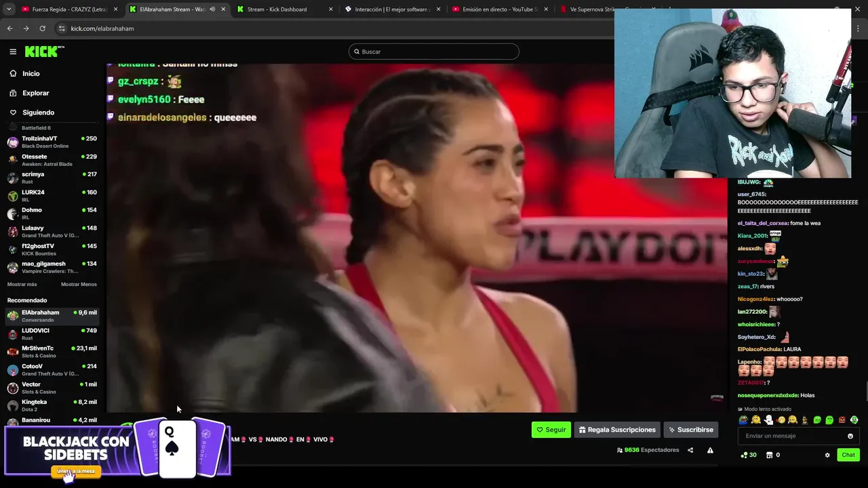Click the Suscribirse button
868x488 pixels.
coord(690,430)
